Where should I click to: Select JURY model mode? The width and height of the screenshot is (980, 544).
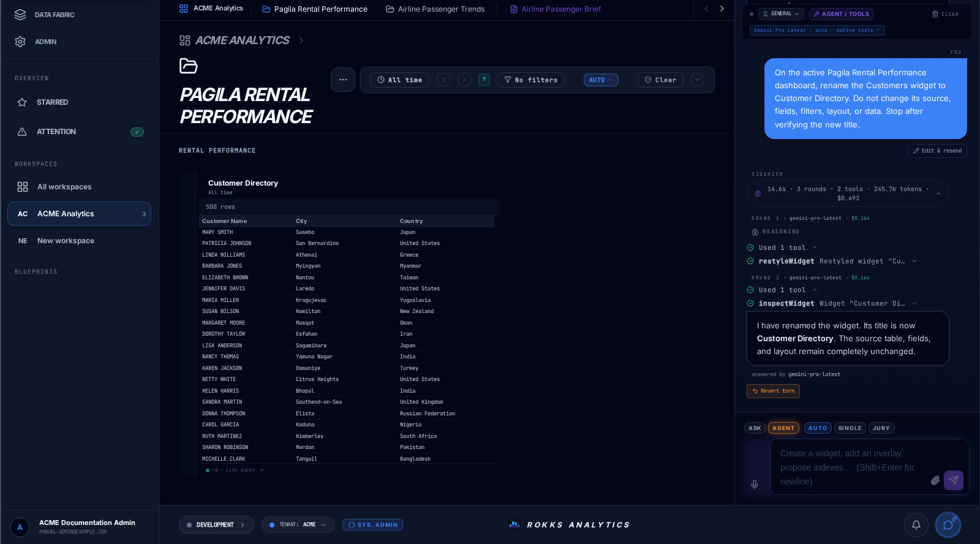(881, 428)
